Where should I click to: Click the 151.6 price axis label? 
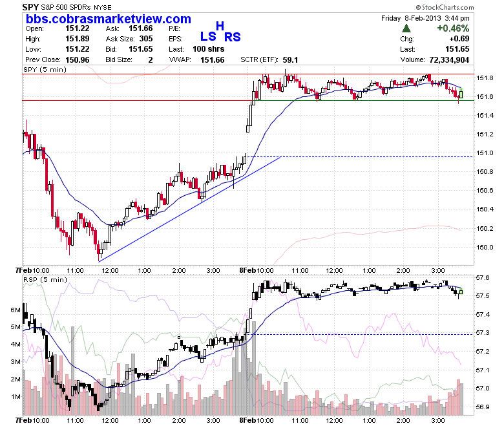(485, 96)
